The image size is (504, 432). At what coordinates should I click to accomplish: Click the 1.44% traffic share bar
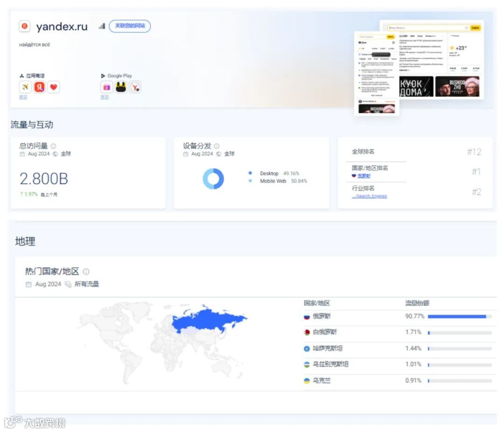(460, 349)
